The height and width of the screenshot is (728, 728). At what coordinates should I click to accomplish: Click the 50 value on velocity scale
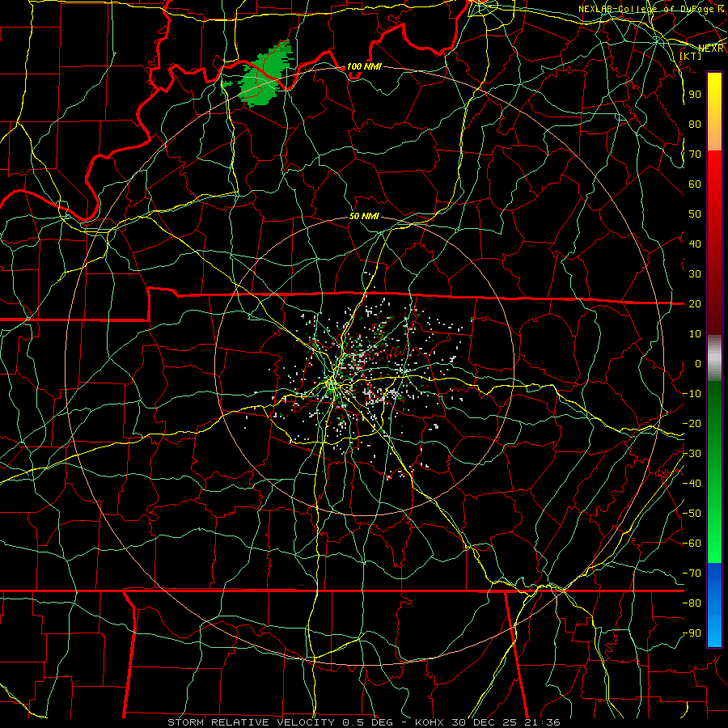(x=695, y=214)
